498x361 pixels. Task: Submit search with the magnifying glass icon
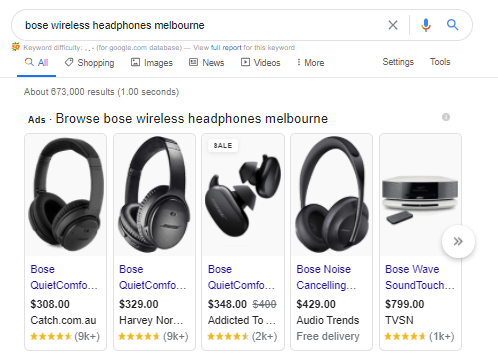(x=452, y=25)
